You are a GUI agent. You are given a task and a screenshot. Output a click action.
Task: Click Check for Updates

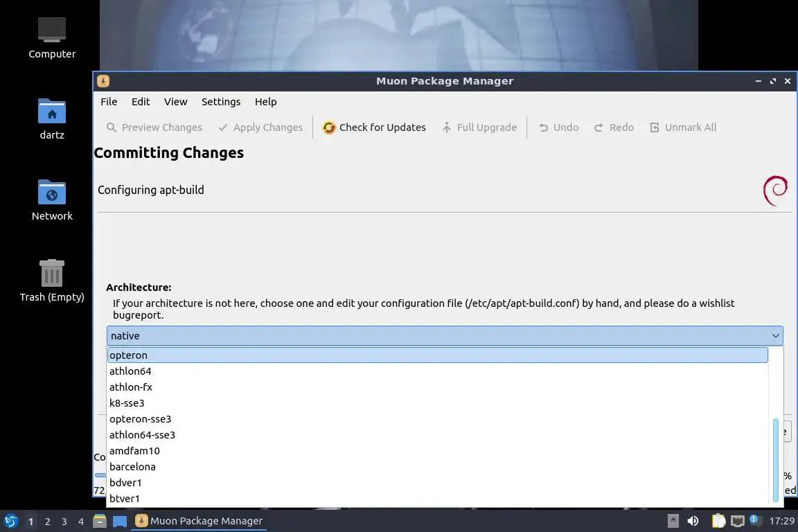coord(374,127)
